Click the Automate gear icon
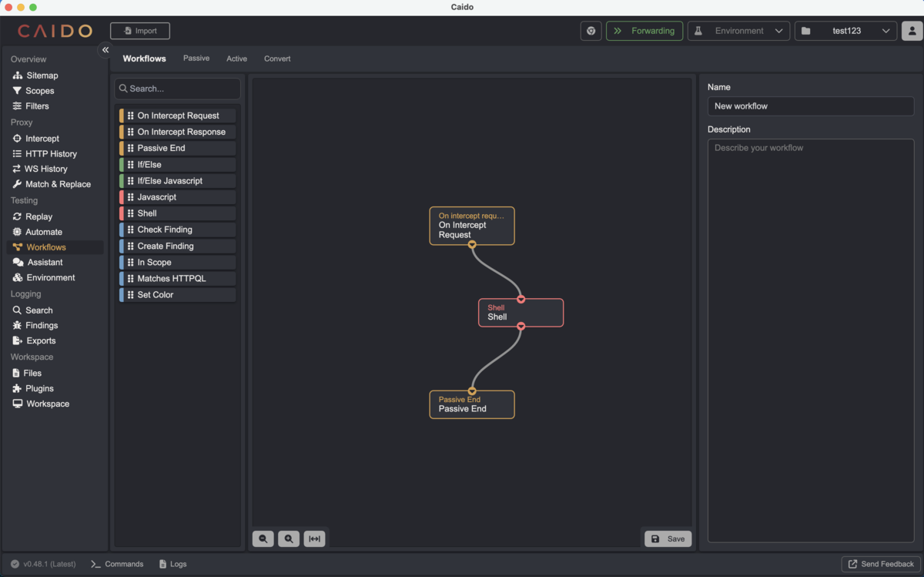Screen dimensions: 924x577 [17, 232]
